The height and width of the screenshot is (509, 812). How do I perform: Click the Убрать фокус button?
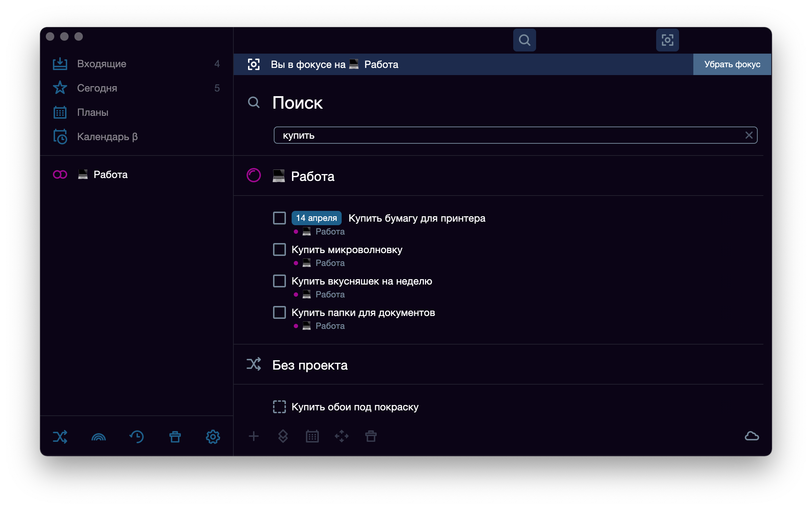pyautogui.click(x=732, y=64)
